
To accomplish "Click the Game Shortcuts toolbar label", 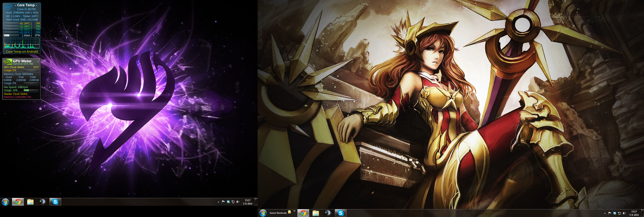I will coord(278,213).
